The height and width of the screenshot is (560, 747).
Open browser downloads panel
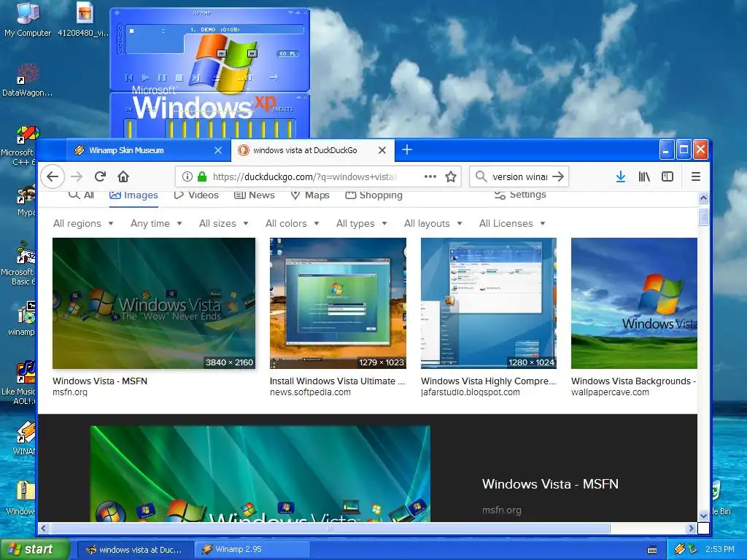pos(621,176)
